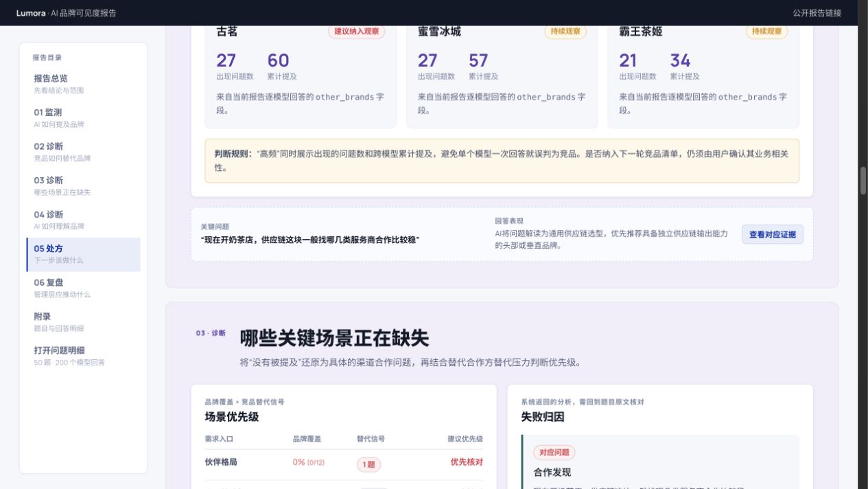Click 持续观察 badge on 霸王茶姬 card
The height and width of the screenshot is (489, 868).
click(766, 32)
